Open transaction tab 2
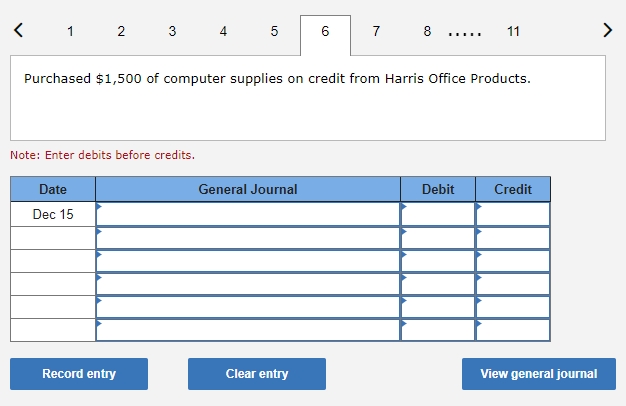This screenshot has height=406, width=626. click(121, 31)
